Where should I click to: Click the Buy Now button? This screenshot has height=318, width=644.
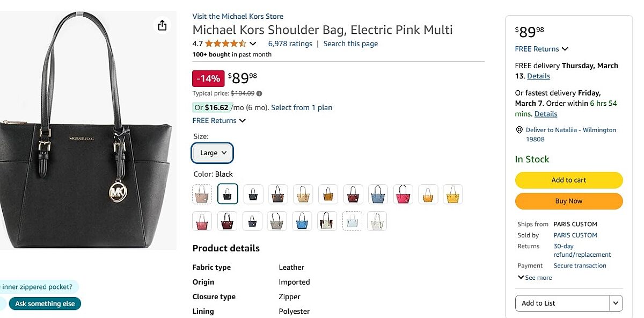point(569,201)
